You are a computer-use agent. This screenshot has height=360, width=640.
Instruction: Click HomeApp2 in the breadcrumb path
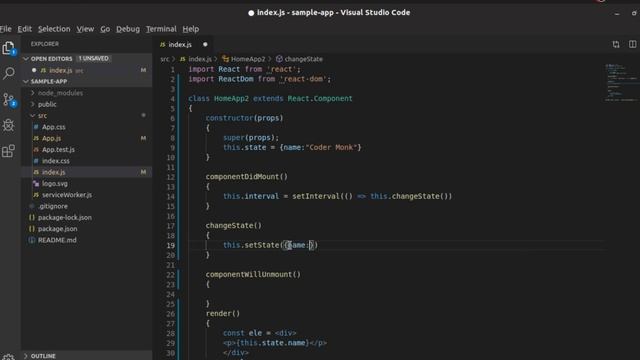pyautogui.click(x=248, y=59)
